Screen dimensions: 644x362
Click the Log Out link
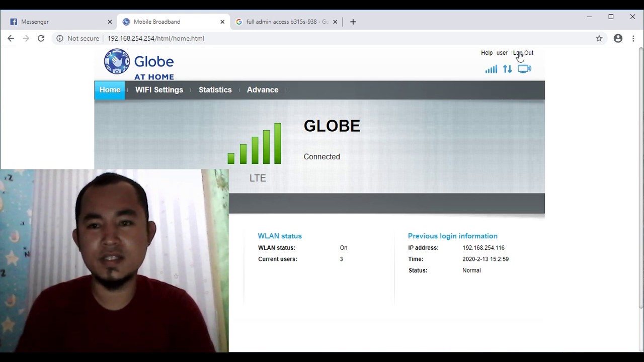tap(523, 53)
